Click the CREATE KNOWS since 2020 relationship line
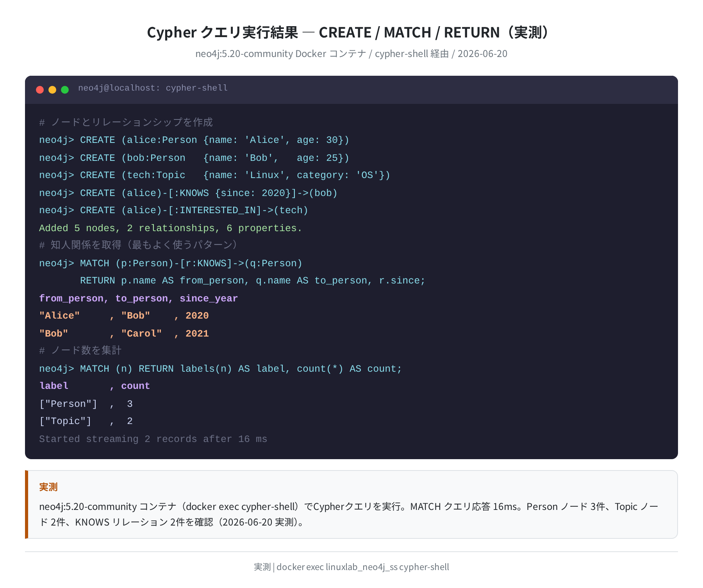The height and width of the screenshot is (588, 703). (188, 193)
